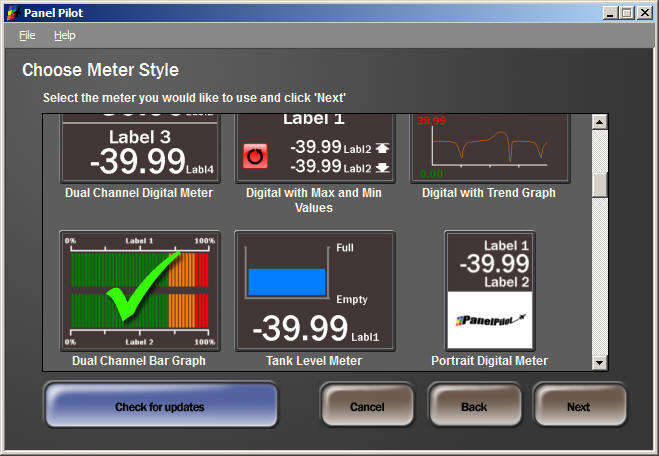Click the Check for updates button
659x456 pixels.
coord(160,407)
